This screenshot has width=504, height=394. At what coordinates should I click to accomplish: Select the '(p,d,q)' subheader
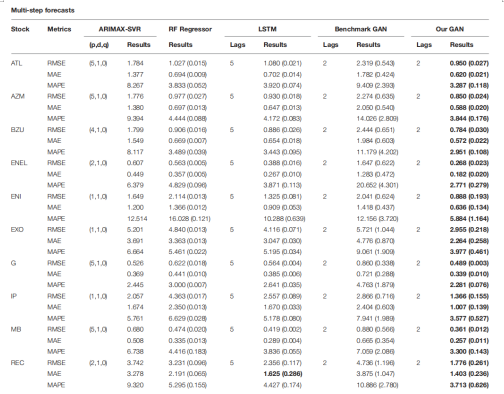click(99, 45)
